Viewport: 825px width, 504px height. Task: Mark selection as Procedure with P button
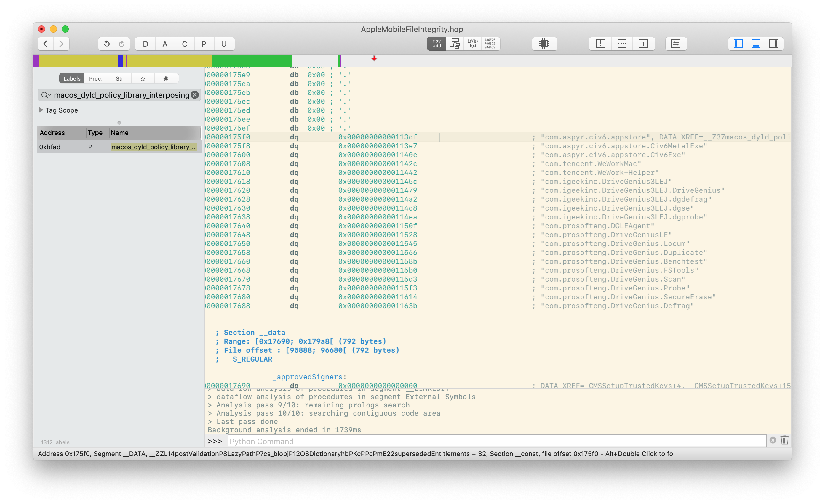coord(204,44)
